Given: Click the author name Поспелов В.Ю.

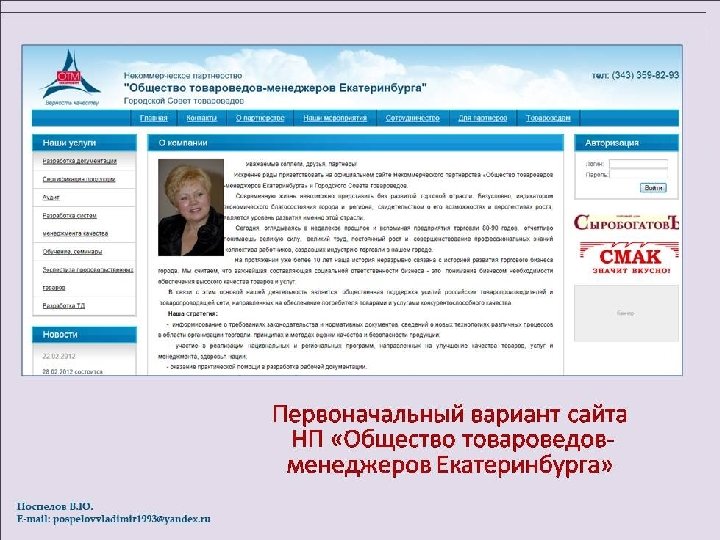Looking at the screenshot, I should (55, 506).
